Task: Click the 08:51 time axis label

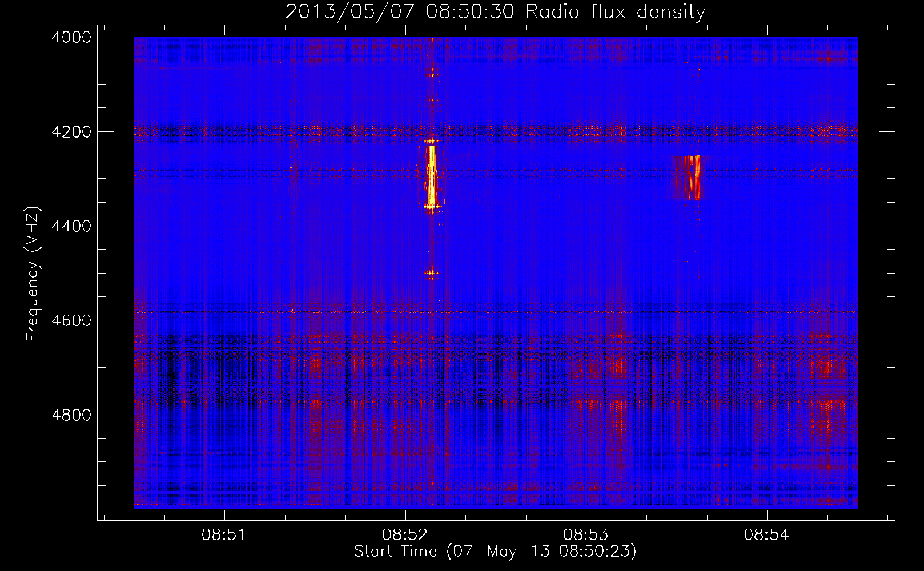Action: tap(224, 534)
